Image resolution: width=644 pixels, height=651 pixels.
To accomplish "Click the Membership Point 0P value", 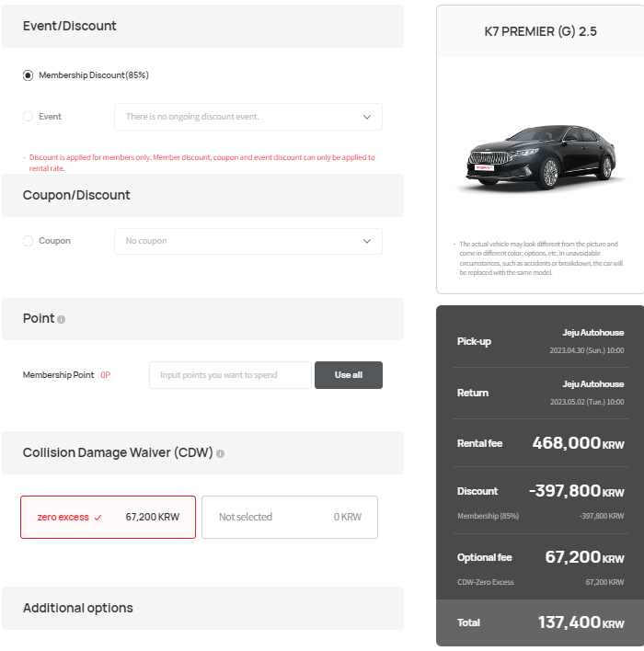I will (106, 375).
